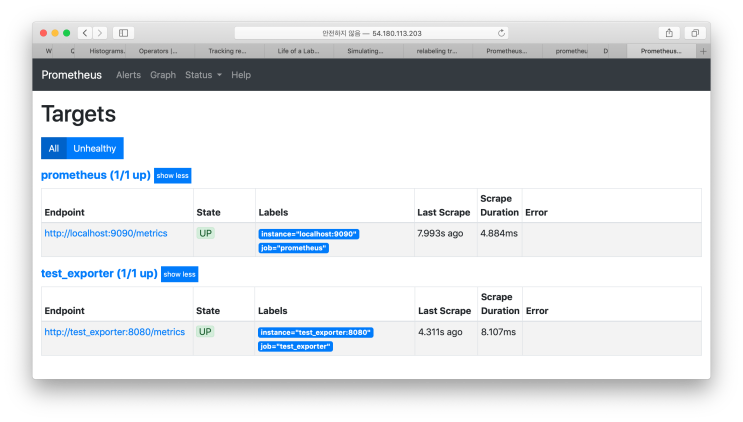Select the active Prometheus... tab on right
Screen dimensions: 743x422
pyautogui.click(x=661, y=51)
